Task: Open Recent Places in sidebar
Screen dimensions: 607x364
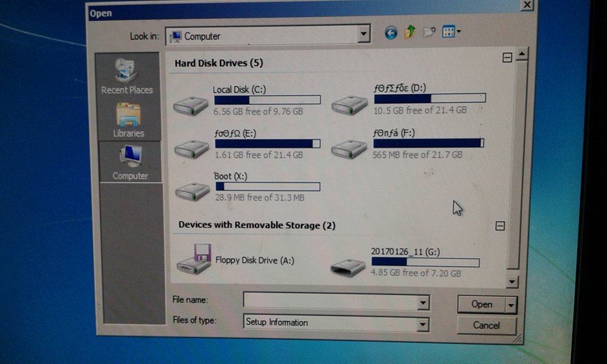Action: pyautogui.click(x=127, y=77)
